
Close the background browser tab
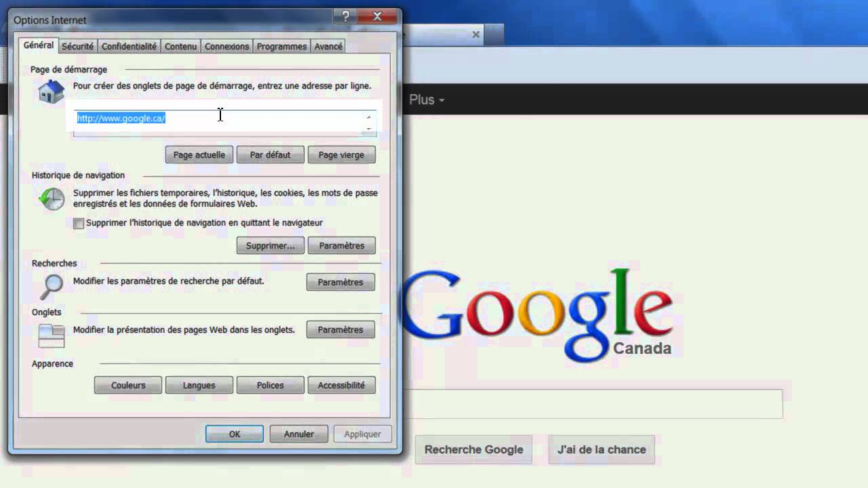click(x=476, y=35)
